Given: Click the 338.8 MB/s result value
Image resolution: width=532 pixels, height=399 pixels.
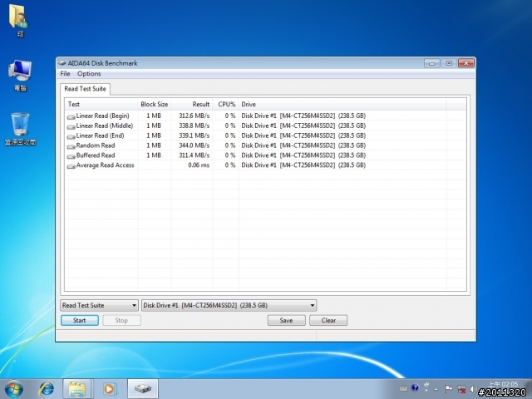Looking at the screenshot, I should point(194,126).
